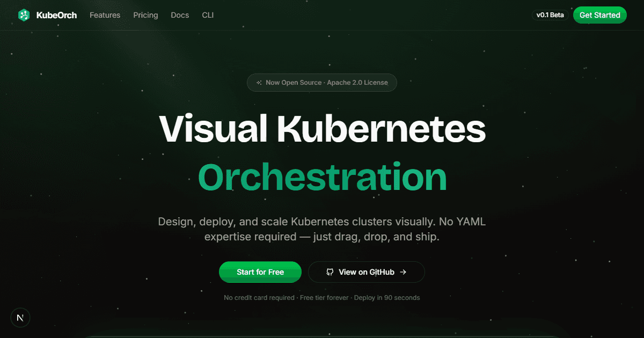Open the Features nav item
Screen dimensions: 644x338
(x=105, y=15)
